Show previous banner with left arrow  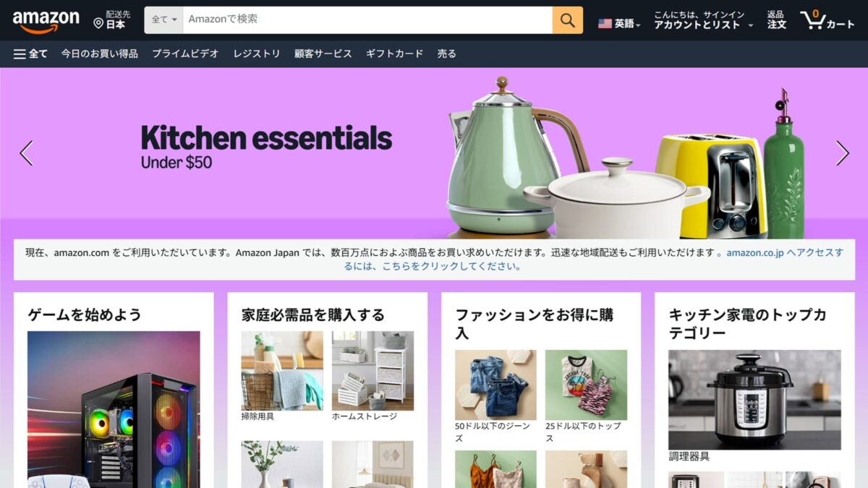27,153
